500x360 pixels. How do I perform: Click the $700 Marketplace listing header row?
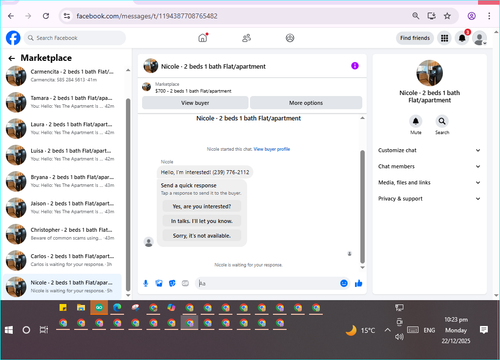(252, 87)
